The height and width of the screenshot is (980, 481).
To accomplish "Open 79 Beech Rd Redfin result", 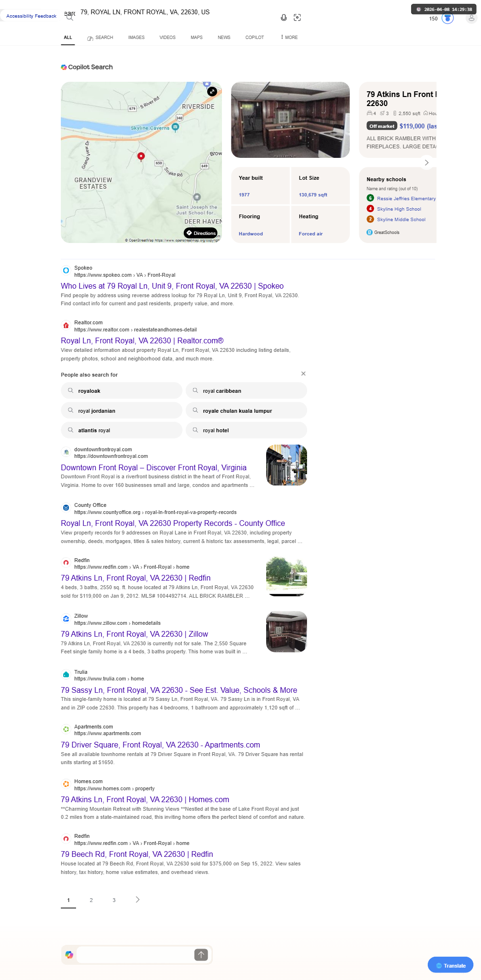I will [137, 854].
